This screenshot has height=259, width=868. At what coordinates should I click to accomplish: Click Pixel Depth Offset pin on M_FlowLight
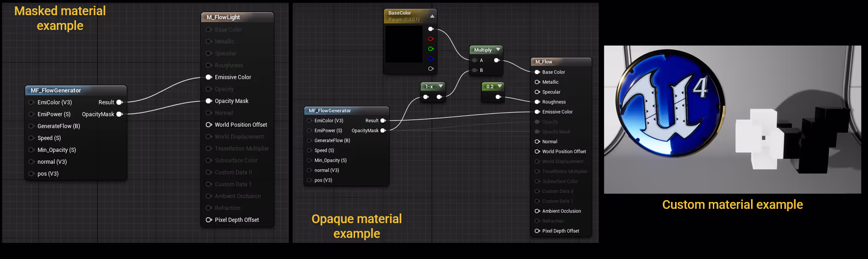click(x=209, y=220)
